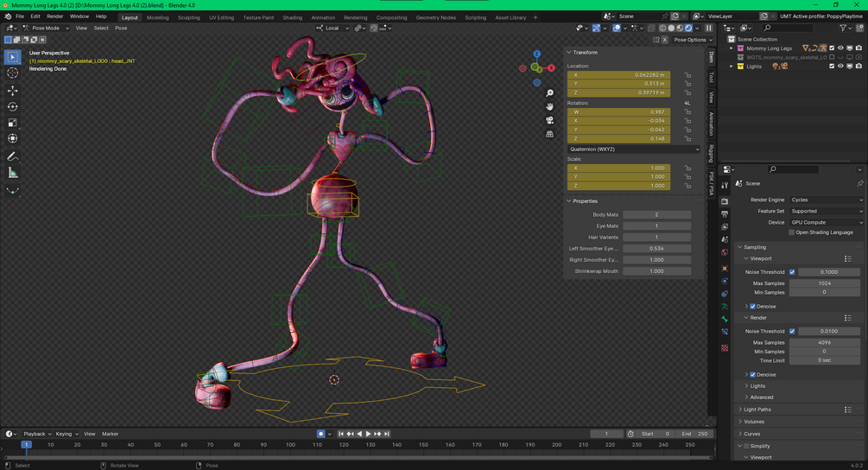Toggle Render Noise Threshold checkbox
The image size is (868, 470).
coord(792,331)
